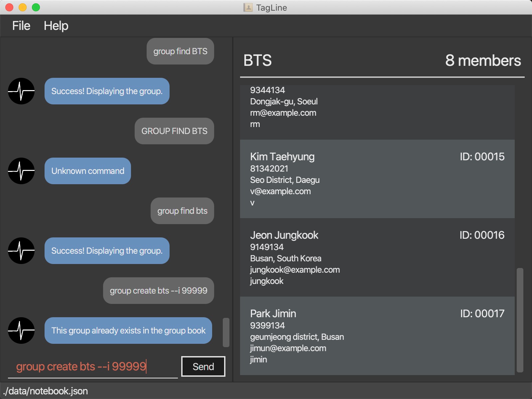Click bot avatar beside group already exists reply
This screenshot has height=399, width=532.
[21, 331]
